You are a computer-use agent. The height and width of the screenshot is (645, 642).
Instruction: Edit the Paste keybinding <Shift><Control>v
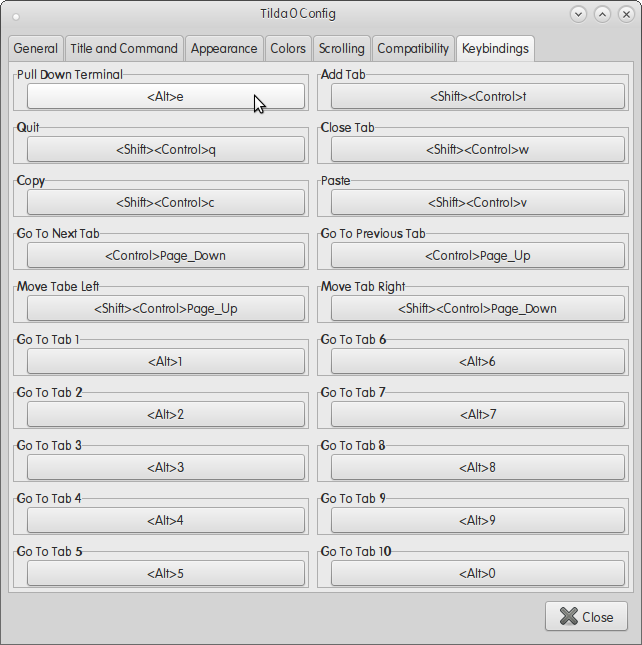[478, 202]
